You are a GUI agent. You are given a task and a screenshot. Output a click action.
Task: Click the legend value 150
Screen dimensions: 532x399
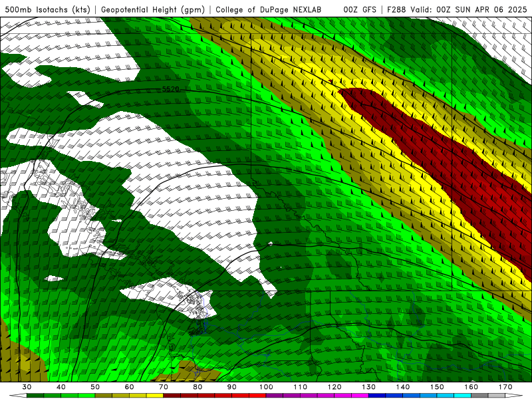(437, 387)
